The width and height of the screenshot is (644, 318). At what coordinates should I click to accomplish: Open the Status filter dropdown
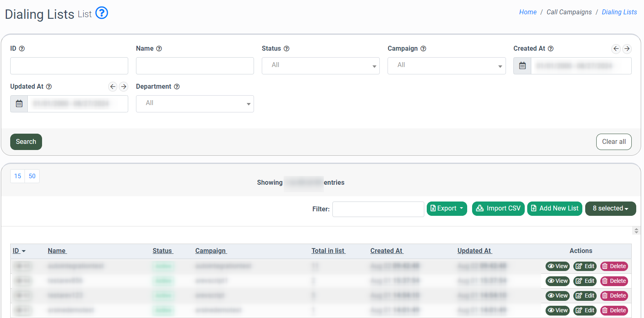[321, 66]
